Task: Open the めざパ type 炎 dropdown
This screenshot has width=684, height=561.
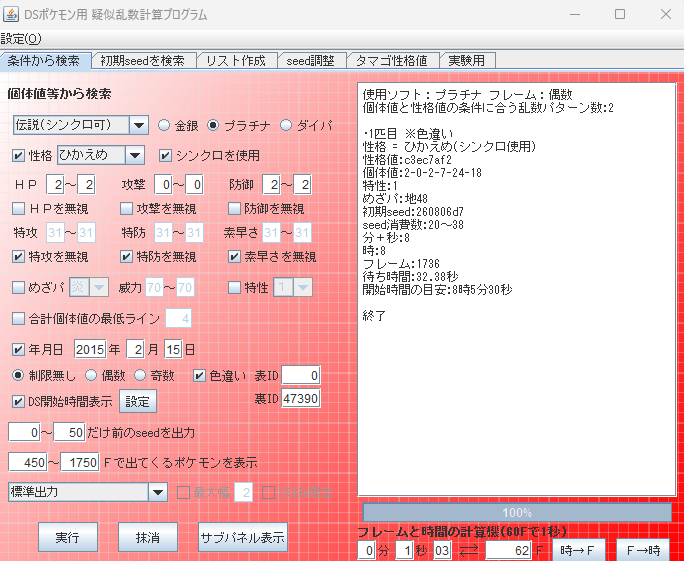Action: (x=99, y=287)
